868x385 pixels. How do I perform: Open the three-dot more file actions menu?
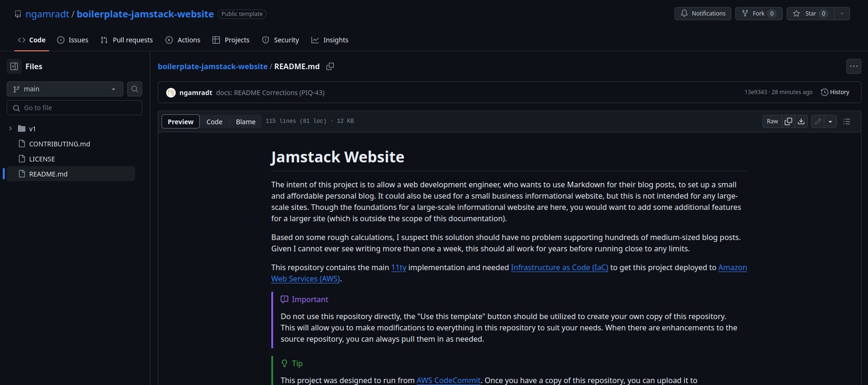[854, 66]
